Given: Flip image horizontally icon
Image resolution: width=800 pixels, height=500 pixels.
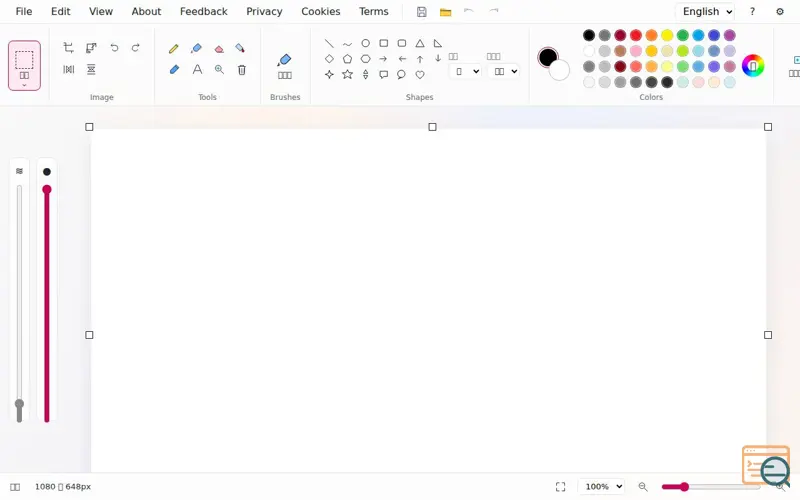Looking at the screenshot, I should point(68,69).
